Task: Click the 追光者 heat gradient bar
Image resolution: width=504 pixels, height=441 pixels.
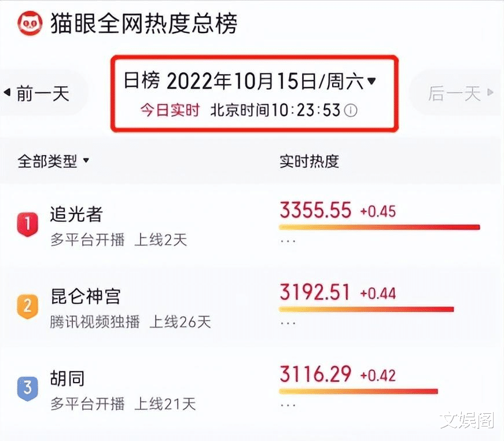Action: point(379,227)
